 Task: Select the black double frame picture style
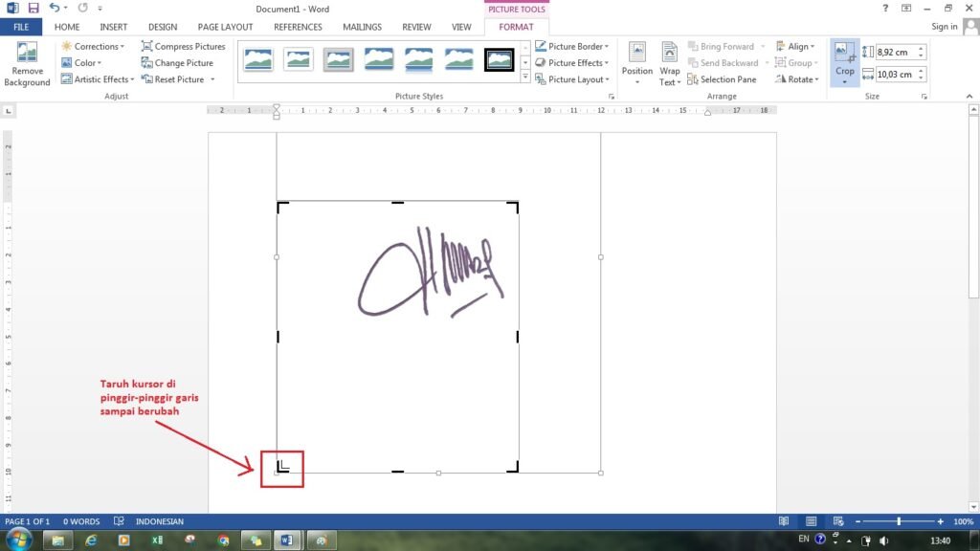click(x=499, y=60)
